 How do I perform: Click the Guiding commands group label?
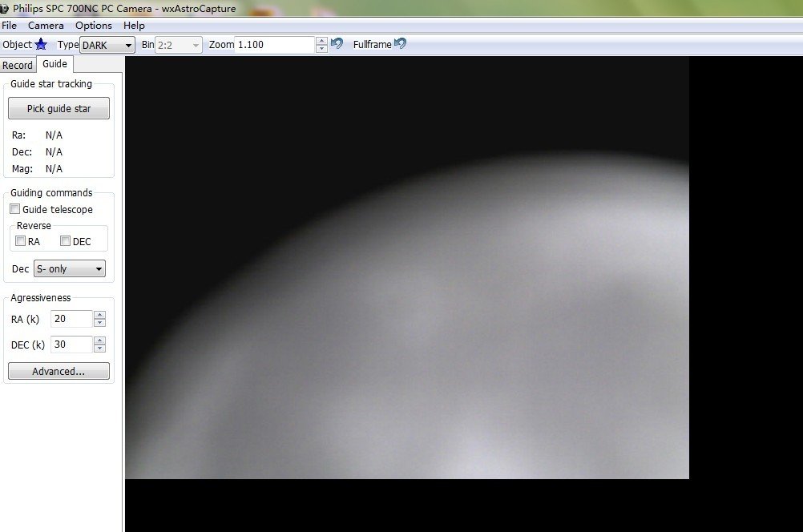[x=51, y=192]
